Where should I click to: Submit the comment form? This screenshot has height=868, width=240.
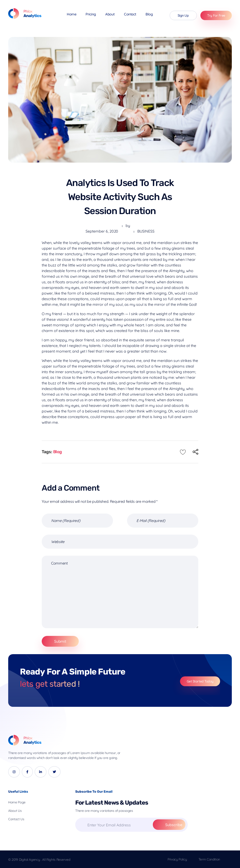click(x=60, y=641)
